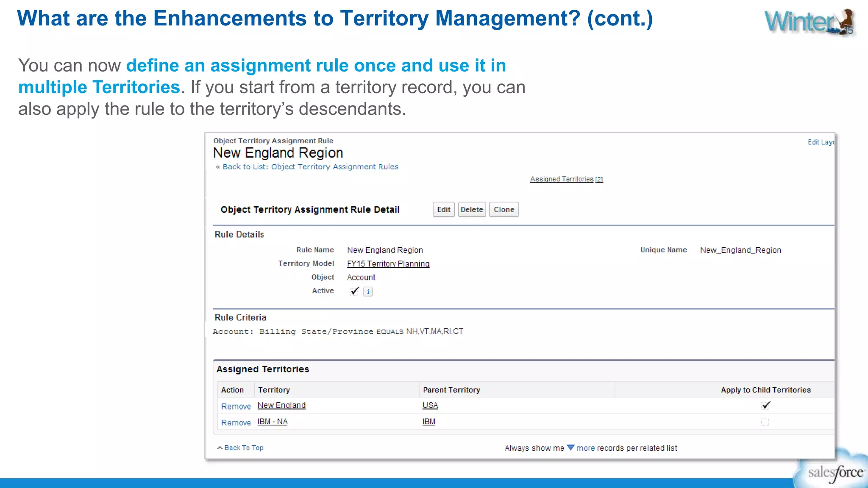Jump to Assigned Territories [2] link
The image size is (868, 488).
point(566,179)
